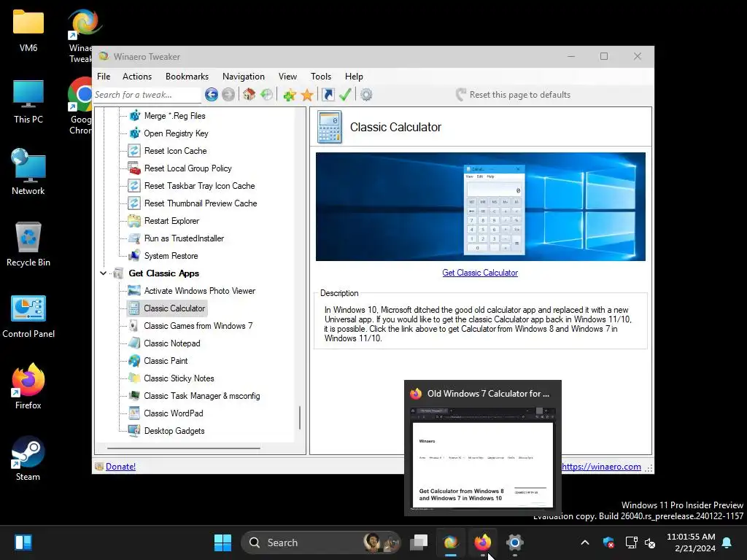Click the tree vertical scrollbar thumb
Viewport: 747px width, 560px height.
click(x=300, y=418)
